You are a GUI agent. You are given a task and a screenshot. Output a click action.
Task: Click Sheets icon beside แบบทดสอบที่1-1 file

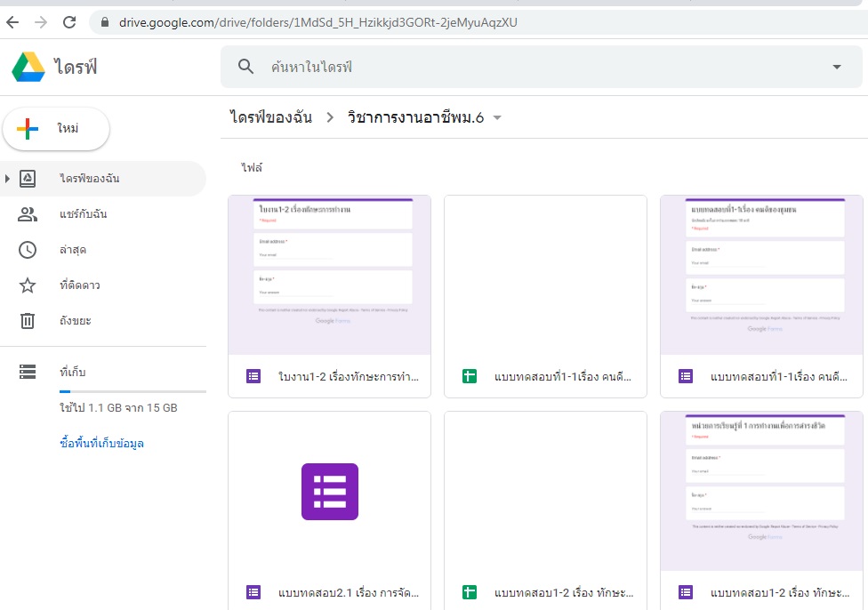pos(470,376)
